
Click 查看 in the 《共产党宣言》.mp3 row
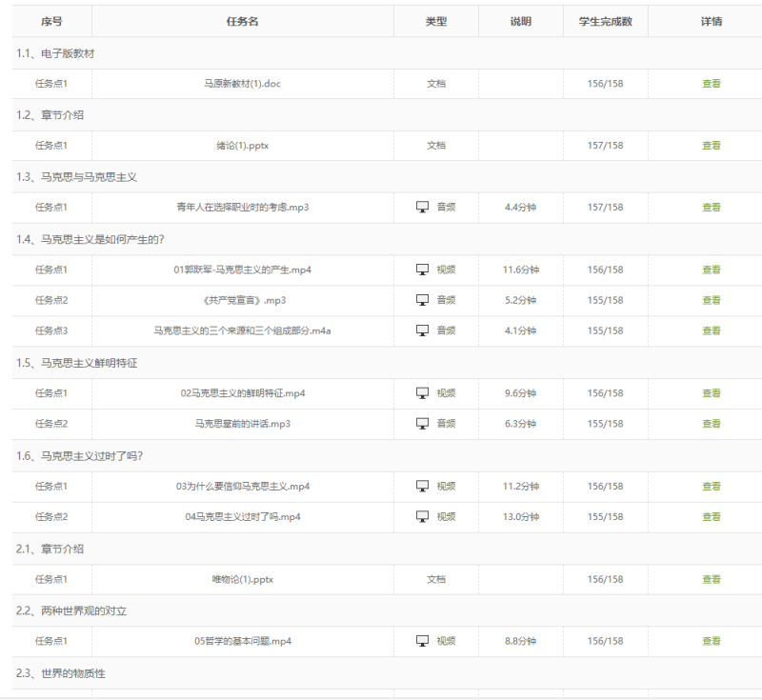pyautogui.click(x=712, y=300)
